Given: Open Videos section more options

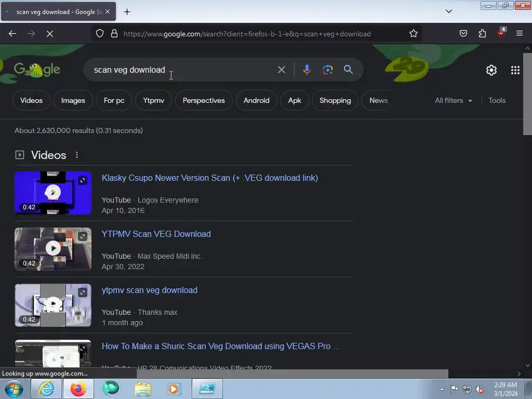Looking at the screenshot, I should (x=77, y=155).
